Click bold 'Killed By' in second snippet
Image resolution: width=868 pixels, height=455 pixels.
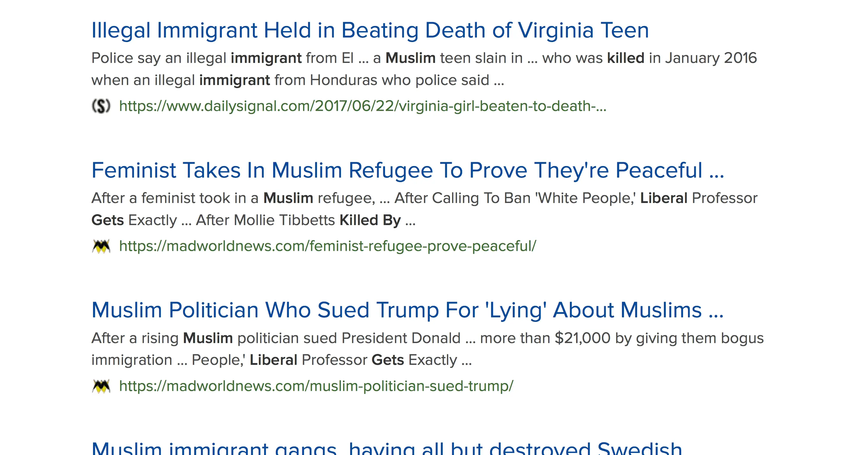click(x=370, y=220)
